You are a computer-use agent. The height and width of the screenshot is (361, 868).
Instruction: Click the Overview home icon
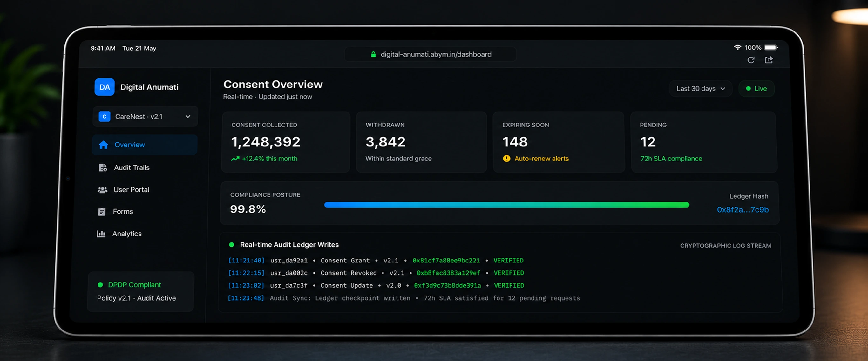pyautogui.click(x=104, y=145)
